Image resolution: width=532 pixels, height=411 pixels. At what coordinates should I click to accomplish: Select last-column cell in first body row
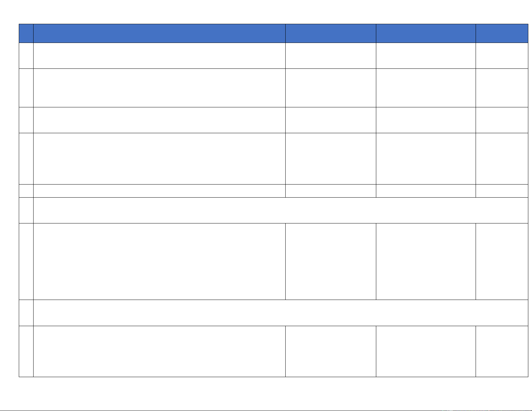coord(502,56)
